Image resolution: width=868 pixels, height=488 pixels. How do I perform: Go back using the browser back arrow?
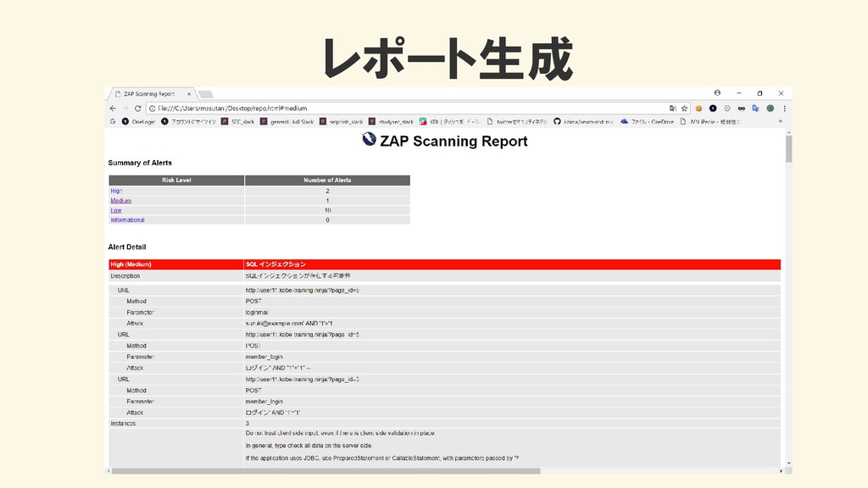click(x=113, y=108)
